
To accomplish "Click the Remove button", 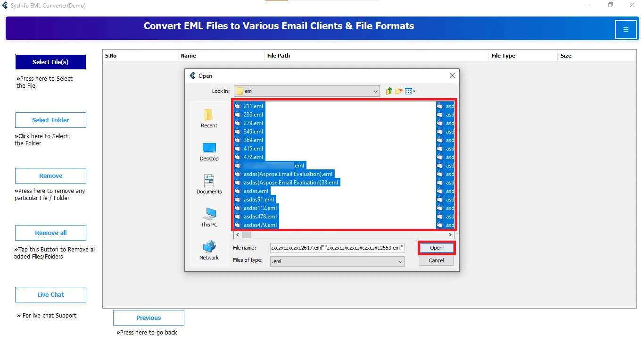I will [50, 176].
